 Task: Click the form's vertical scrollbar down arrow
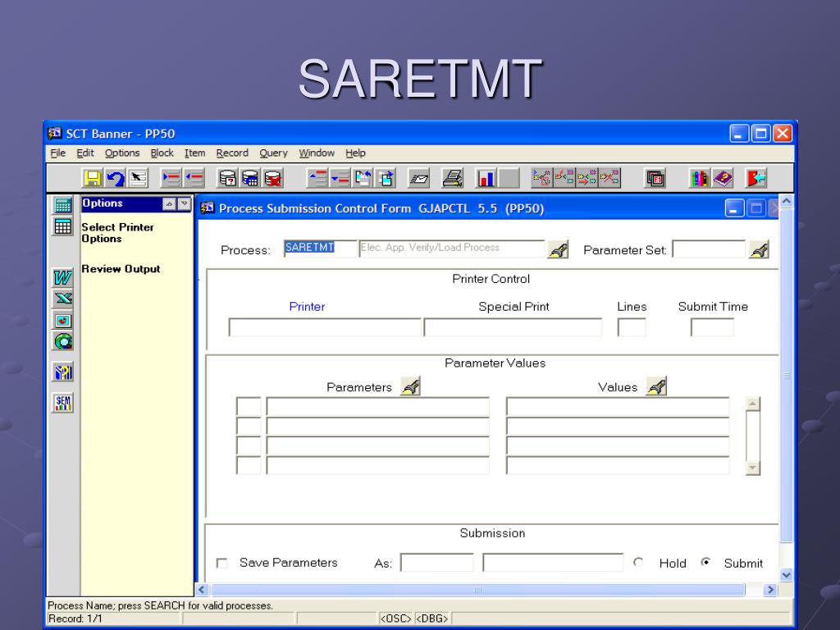pyautogui.click(x=787, y=575)
